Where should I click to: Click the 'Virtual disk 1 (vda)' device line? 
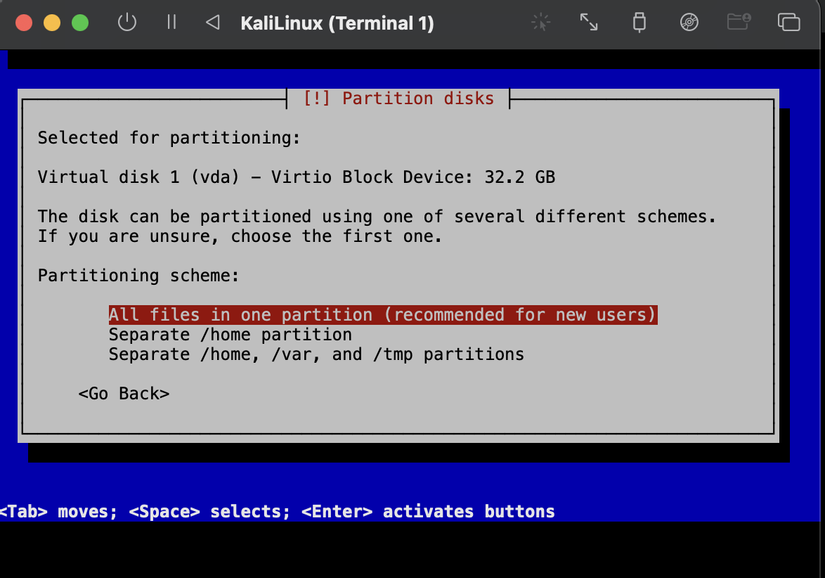pos(296,177)
